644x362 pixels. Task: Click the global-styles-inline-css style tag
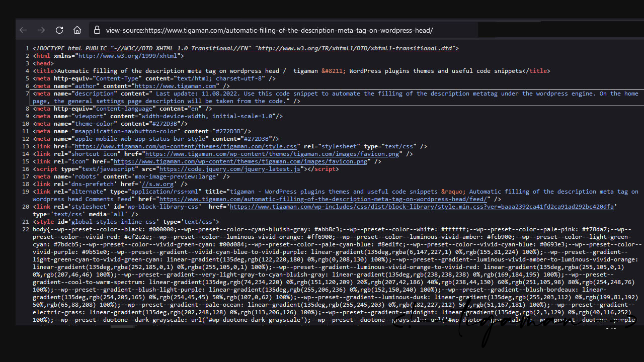click(126, 222)
